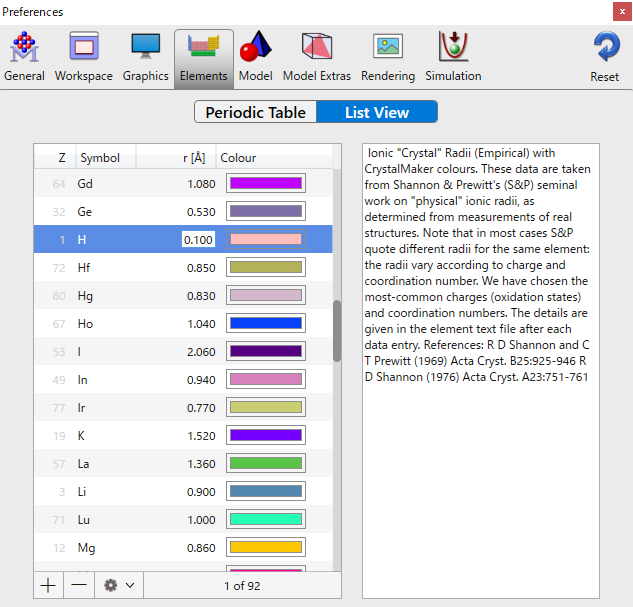Open Simulation preferences

click(453, 57)
